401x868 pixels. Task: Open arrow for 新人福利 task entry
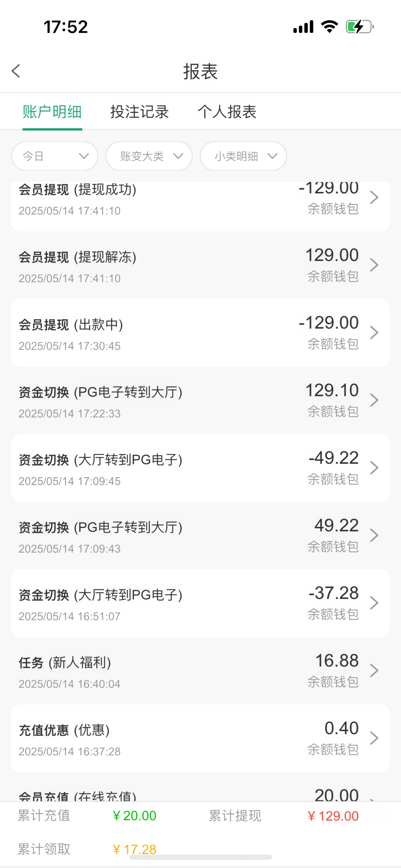coord(374,671)
